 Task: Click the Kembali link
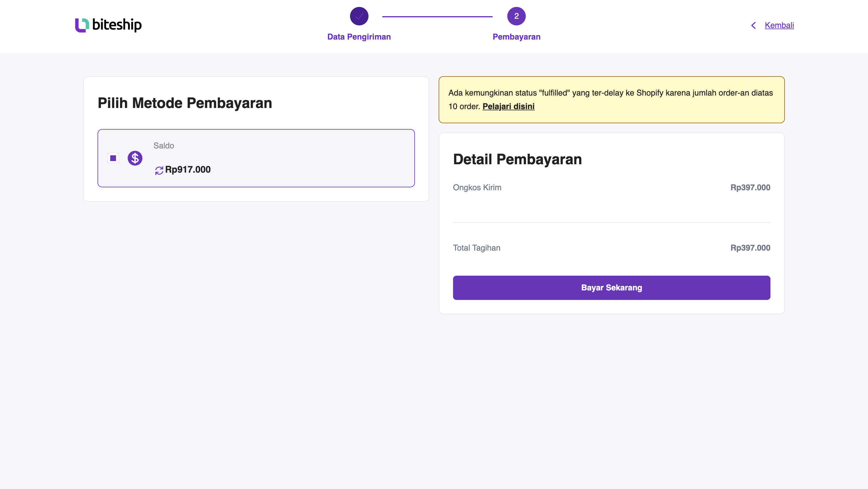tap(779, 25)
